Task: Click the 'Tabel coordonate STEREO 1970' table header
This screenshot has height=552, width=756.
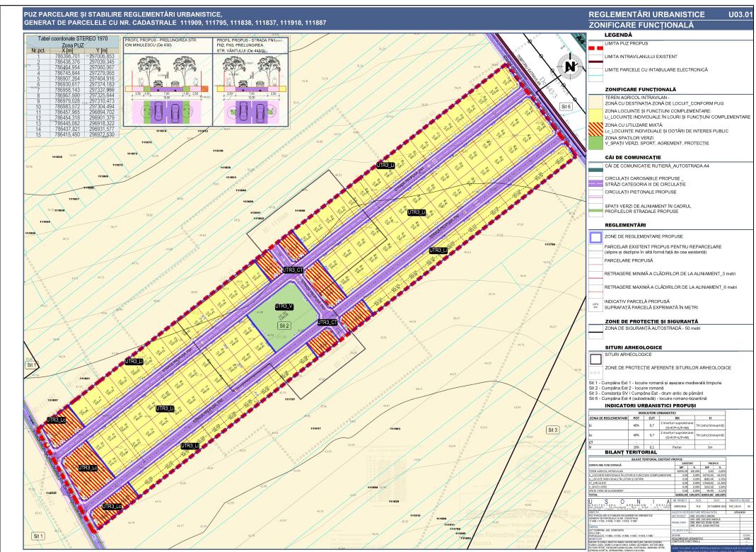Action: [73, 40]
